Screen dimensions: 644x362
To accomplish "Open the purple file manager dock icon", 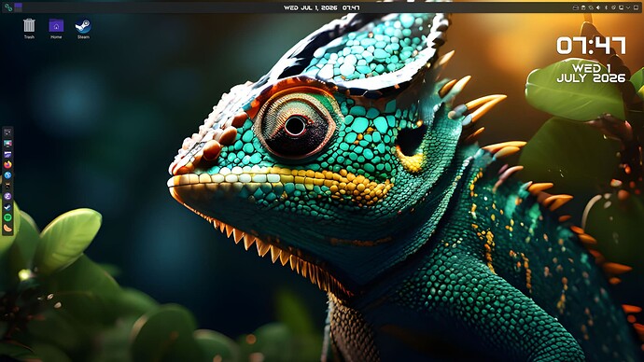I will [x=7, y=154].
